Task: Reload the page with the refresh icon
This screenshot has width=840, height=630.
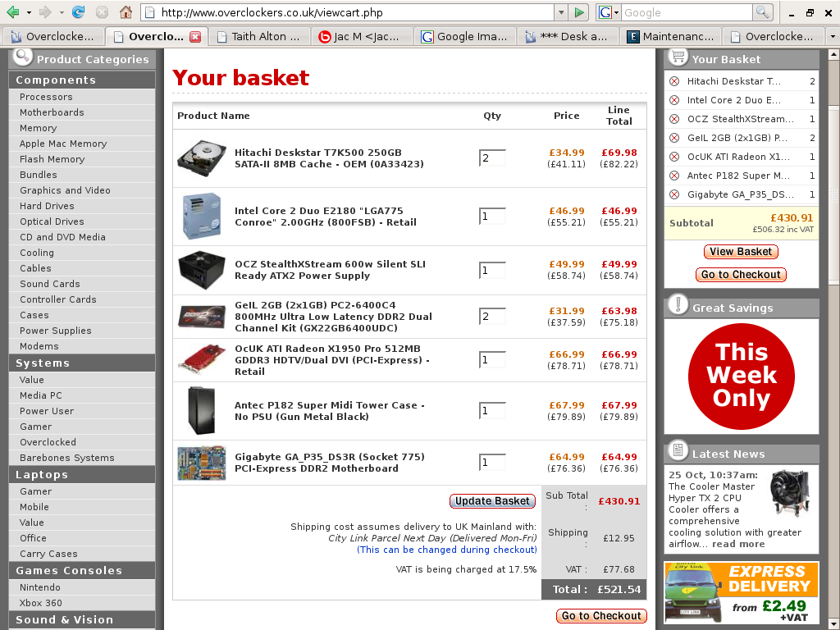Action: click(78, 11)
